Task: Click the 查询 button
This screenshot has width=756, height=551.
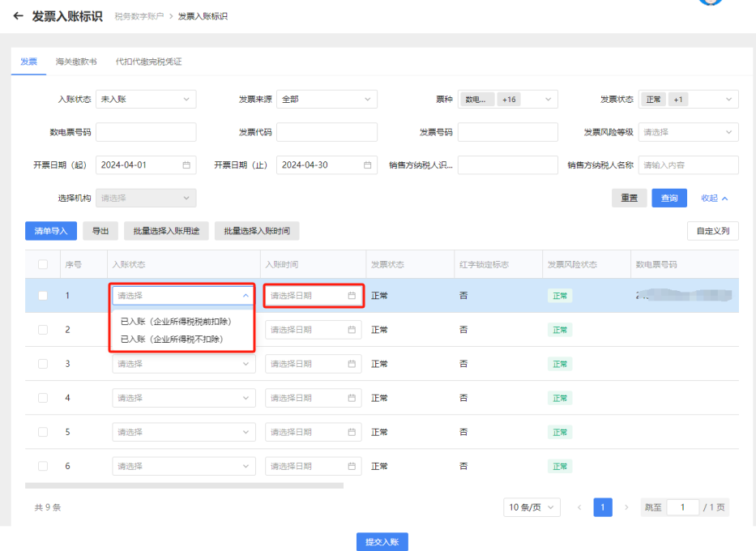Action: (668, 198)
